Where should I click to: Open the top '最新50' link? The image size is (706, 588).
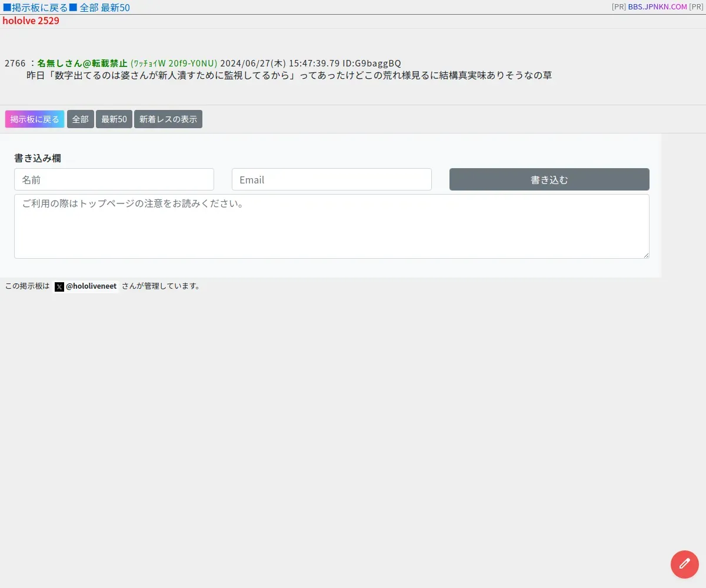115,8
